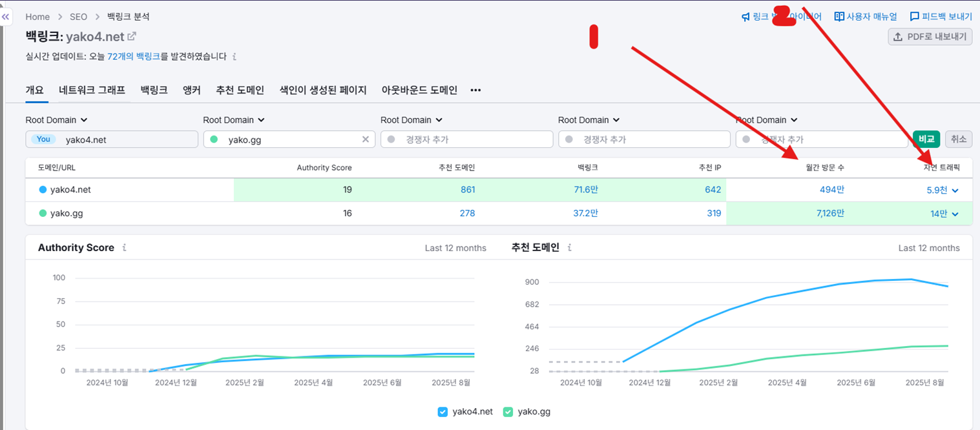Toggle the yako4.net legend checkbox

[443, 411]
